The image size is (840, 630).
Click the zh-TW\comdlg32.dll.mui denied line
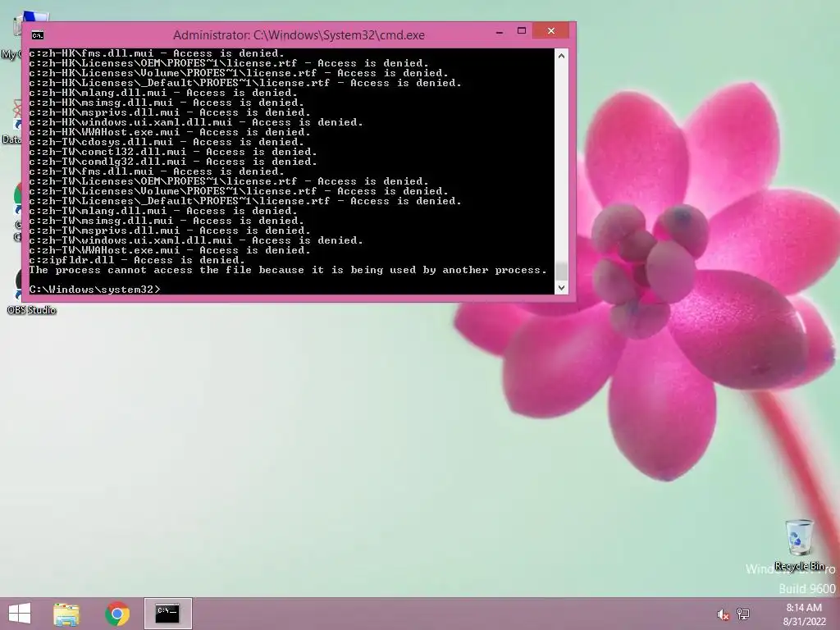click(172, 162)
